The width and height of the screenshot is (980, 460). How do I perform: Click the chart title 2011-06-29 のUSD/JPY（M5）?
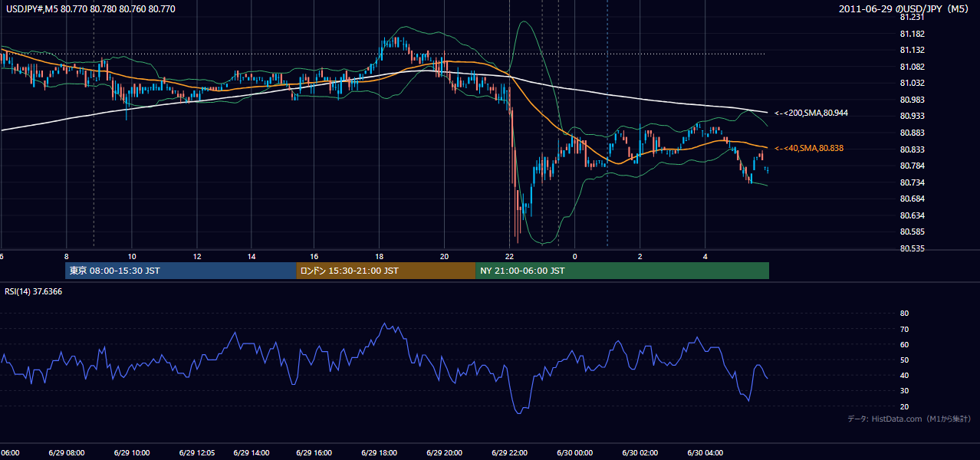[906, 9]
